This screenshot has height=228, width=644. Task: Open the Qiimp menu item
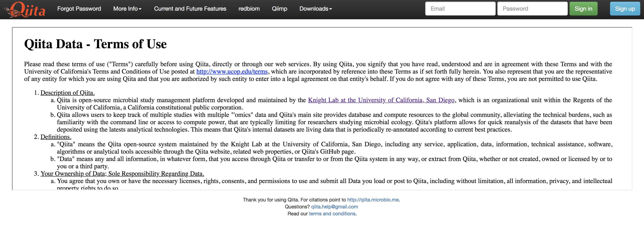(x=279, y=9)
